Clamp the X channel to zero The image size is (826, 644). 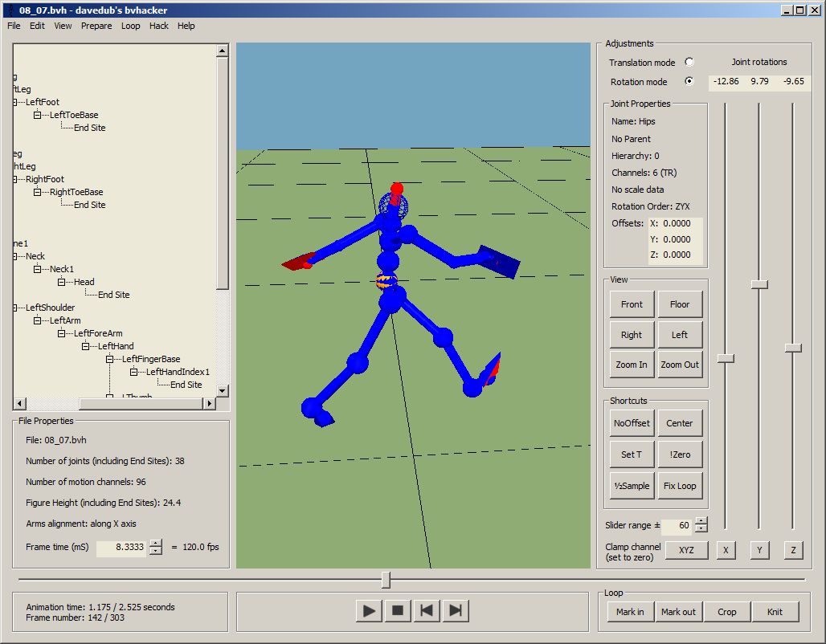point(726,550)
